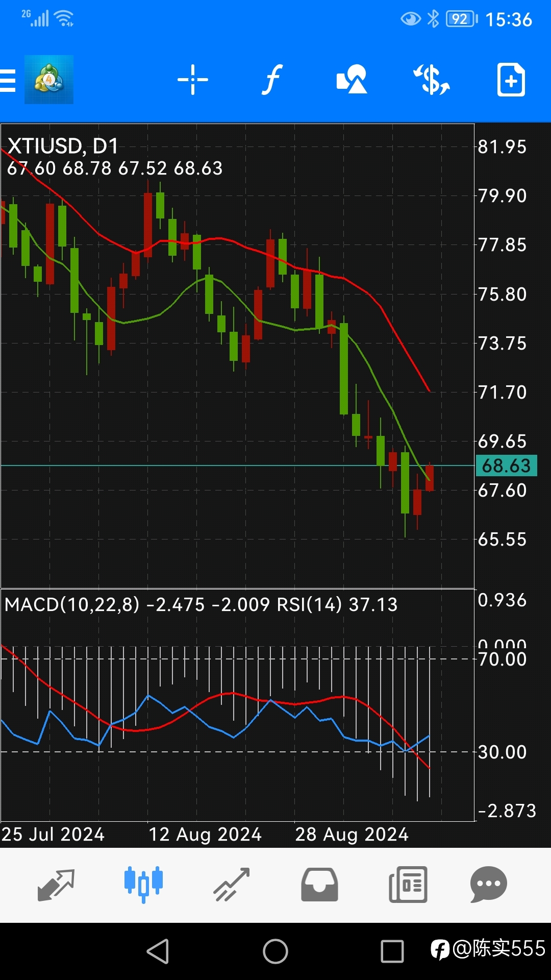Go to Quotes tab with arrows icon
Viewport: 551px width, 980px height.
[x=56, y=885]
